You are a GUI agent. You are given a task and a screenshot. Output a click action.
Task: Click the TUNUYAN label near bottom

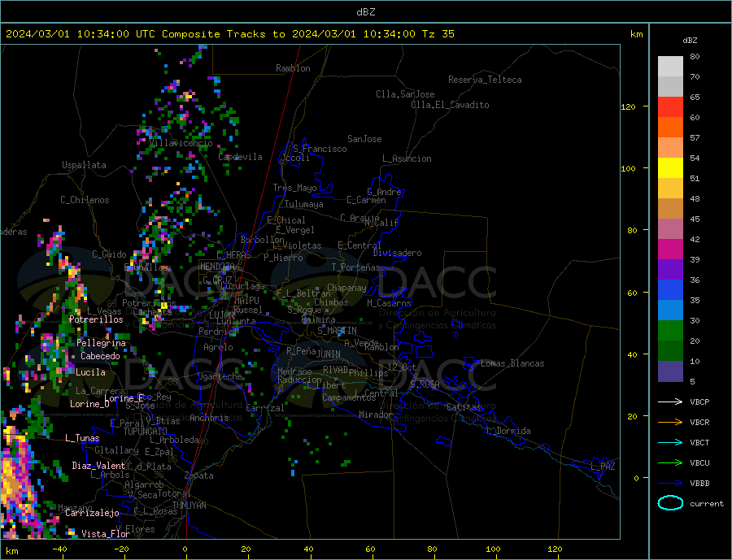(189, 506)
